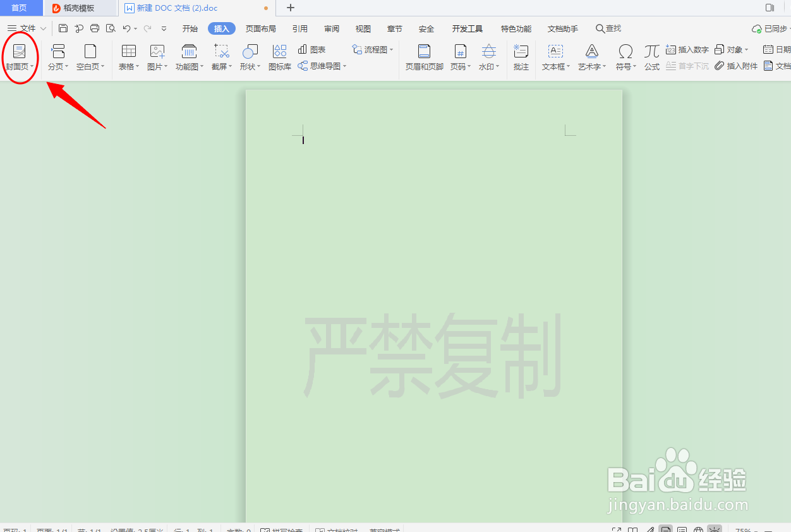The image size is (791, 532).
Task: Open the 功能图 function diagram tool
Action: point(189,57)
